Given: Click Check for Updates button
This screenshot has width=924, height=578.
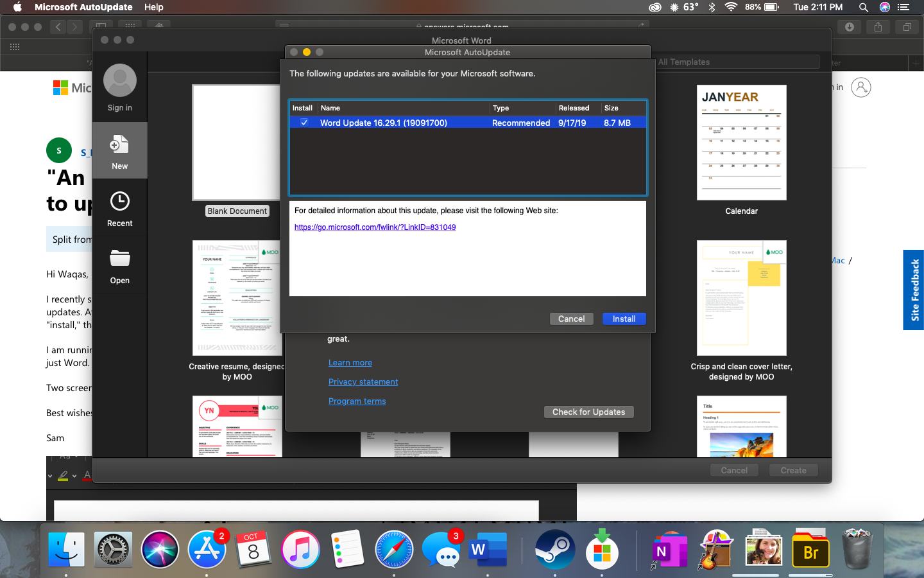Looking at the screenshot, I should pyautogui.click(x=588, y=412).
